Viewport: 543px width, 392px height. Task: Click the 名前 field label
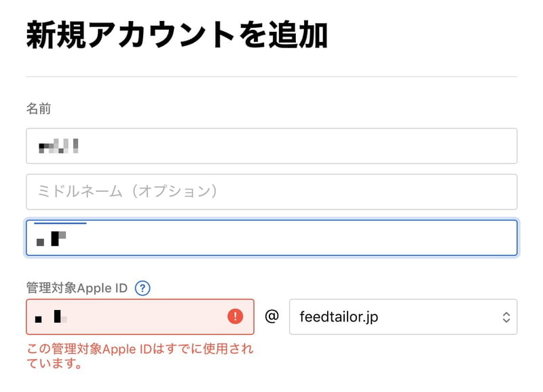[x=39, y=109]
